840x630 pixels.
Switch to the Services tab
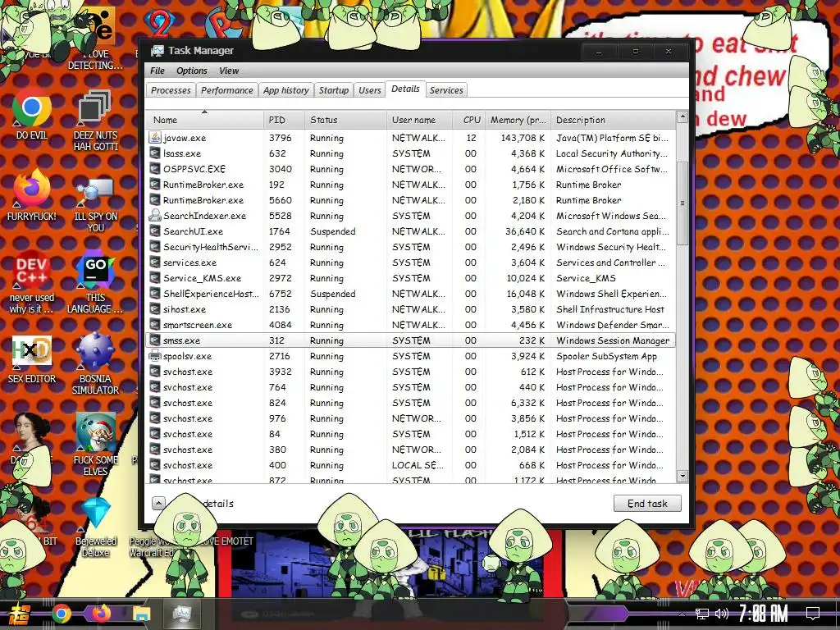coord(446,90)
